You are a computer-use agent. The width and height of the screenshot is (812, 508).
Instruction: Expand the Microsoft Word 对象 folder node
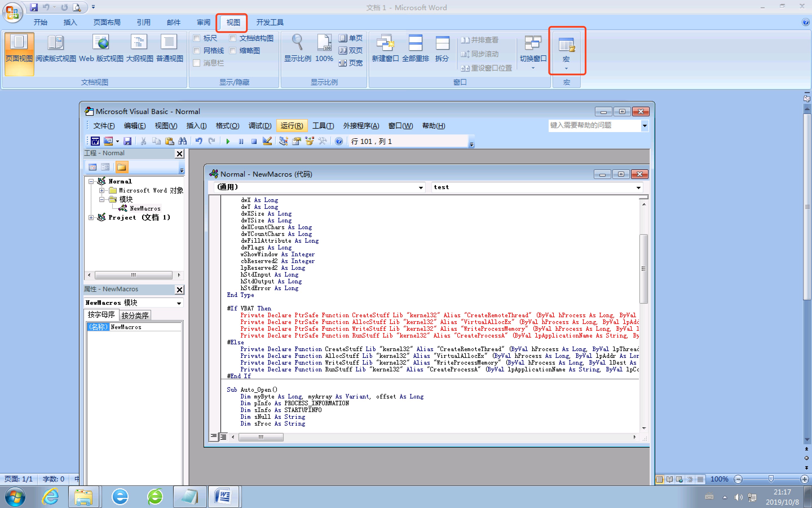pos(101,190)
